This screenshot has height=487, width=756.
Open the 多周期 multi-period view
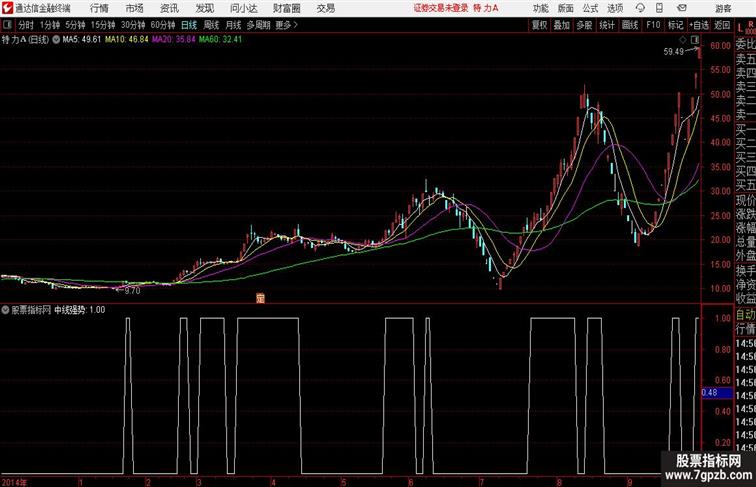(258, 25)
